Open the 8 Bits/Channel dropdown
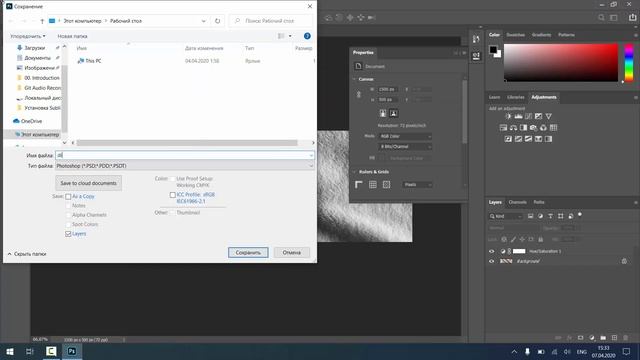The image size is (640, 360). [x=405, y=147]
